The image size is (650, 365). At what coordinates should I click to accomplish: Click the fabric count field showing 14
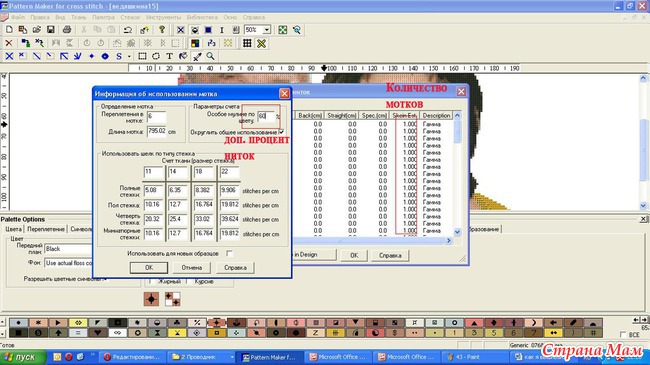[178, 172]
